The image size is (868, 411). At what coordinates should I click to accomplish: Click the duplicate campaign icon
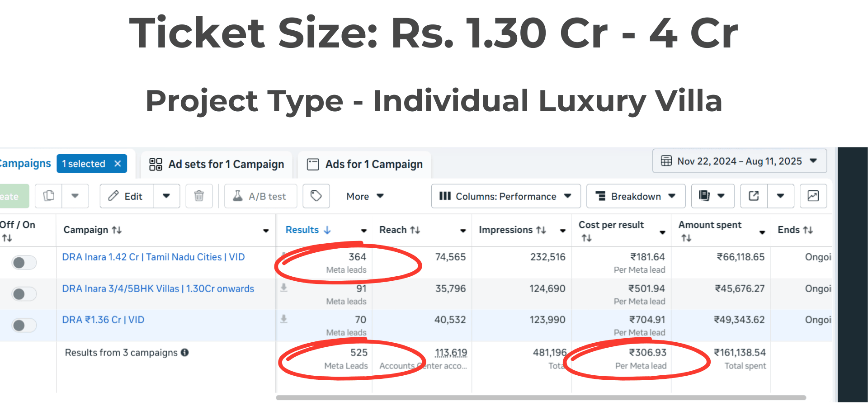click(49, 196)
